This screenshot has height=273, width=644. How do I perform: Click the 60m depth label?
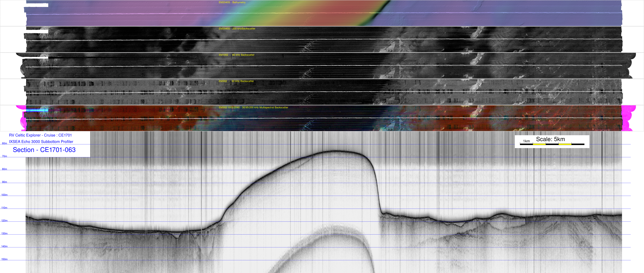[x=5, y=143]
